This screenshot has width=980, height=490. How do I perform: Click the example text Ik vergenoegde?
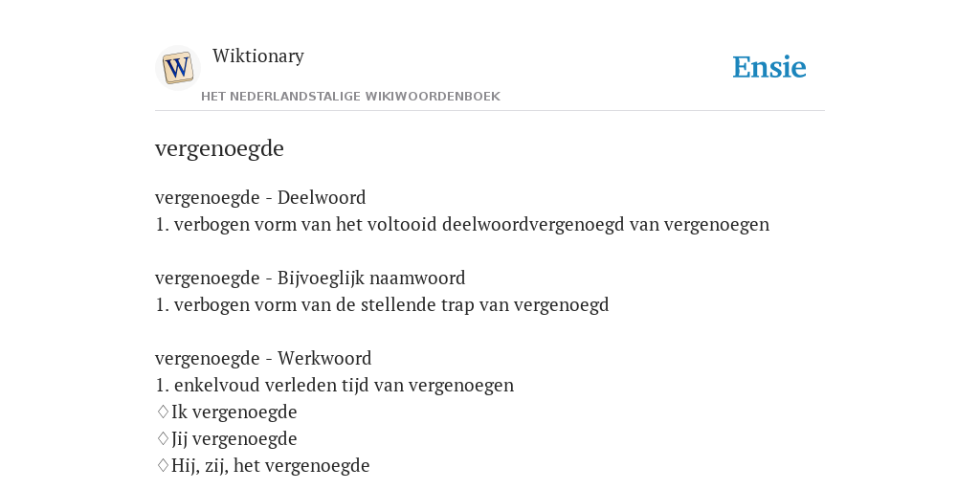[x=234, y=412]
